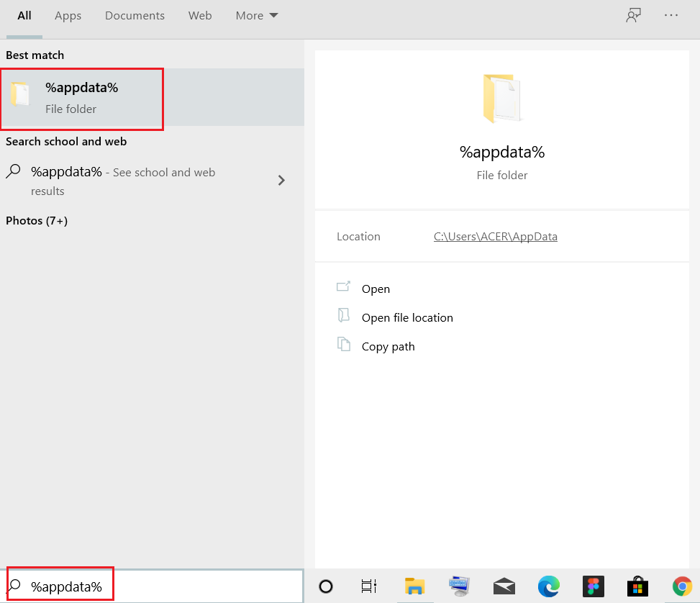Open the C:\Users\ACER\AppData location link
700x603 pixels.
pyautogui.click(x=495, y=236)
